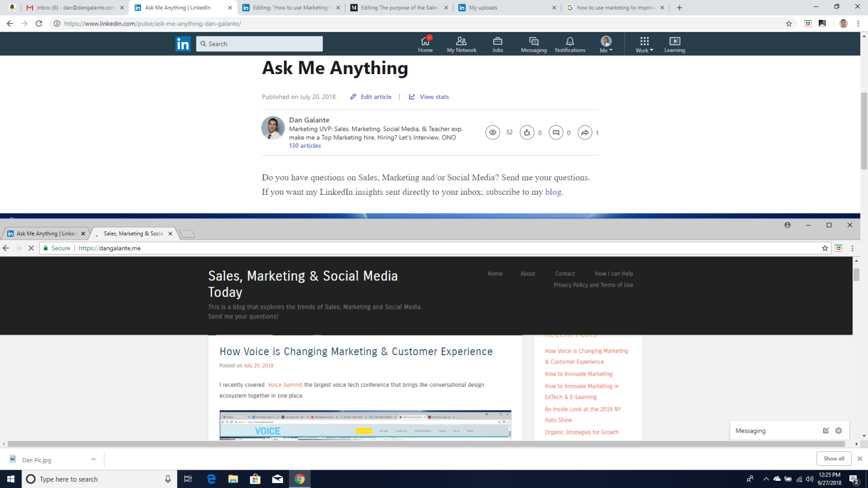
Task: Click the LinkedIn logo icon
Action: point(183,44)
